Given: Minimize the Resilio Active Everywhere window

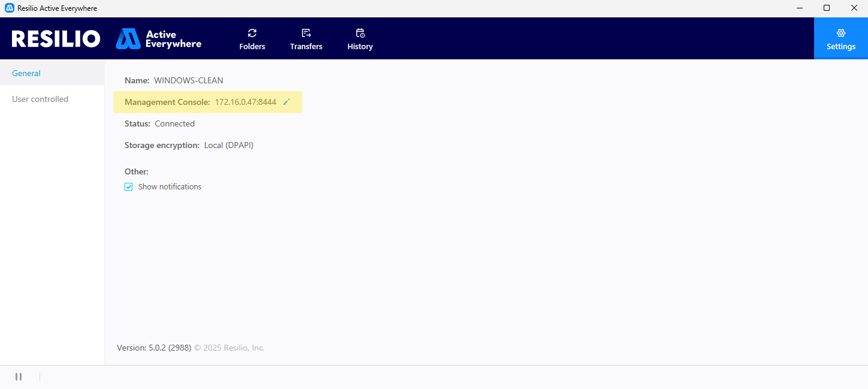Looking at the screenshot, I should pyautogui.click(x=799, y=8).
